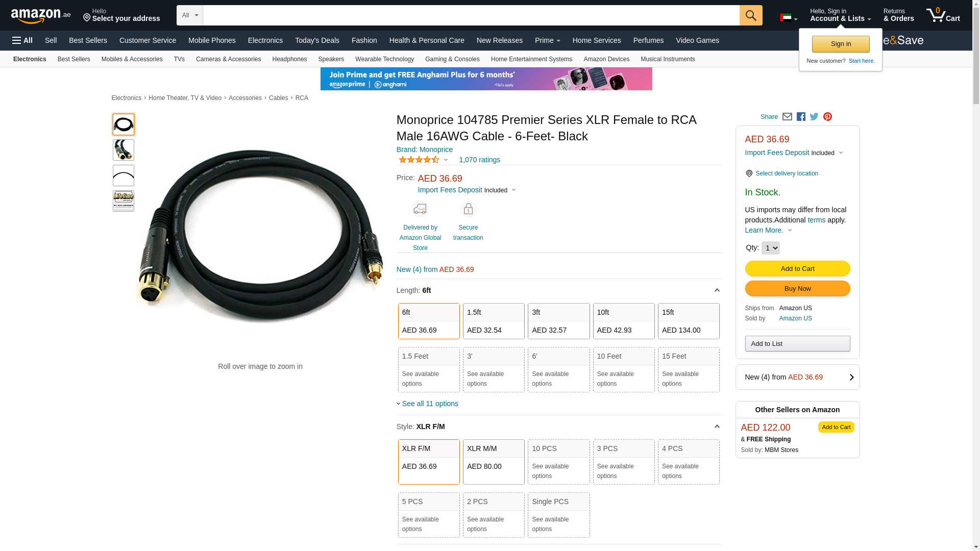
Task: Select the 10ft length option
Action: coord(623,321)
